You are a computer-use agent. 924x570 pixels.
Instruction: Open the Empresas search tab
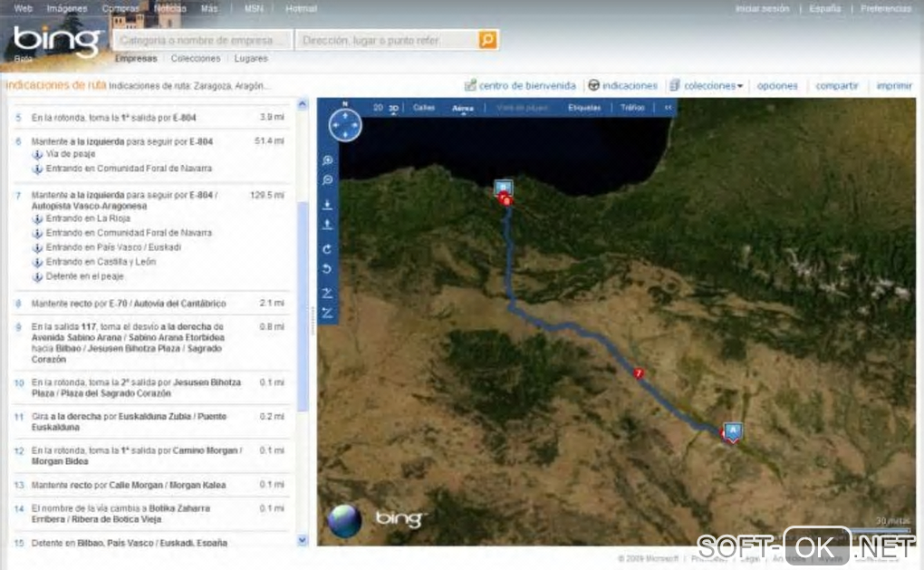(x=136, y=58)
